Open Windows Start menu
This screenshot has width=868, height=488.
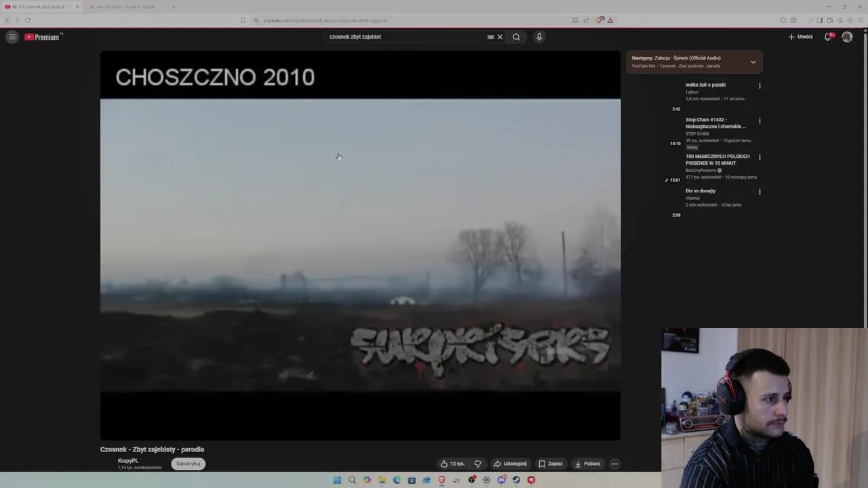click(337, 480)
